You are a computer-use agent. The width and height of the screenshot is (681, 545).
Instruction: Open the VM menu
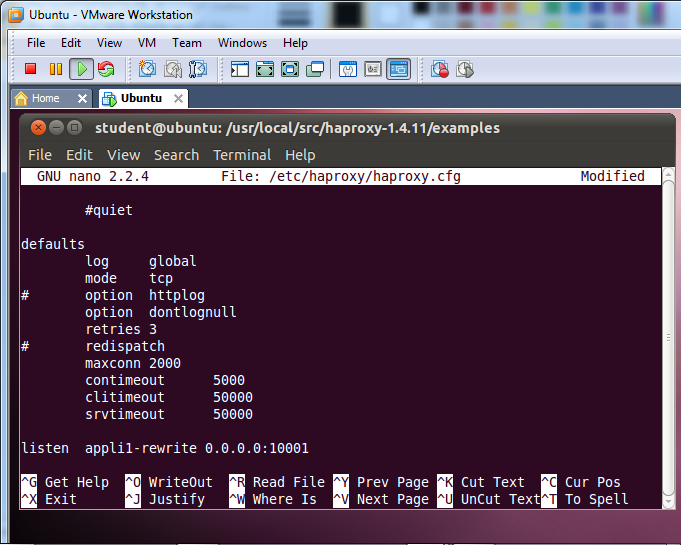point(147,43)
